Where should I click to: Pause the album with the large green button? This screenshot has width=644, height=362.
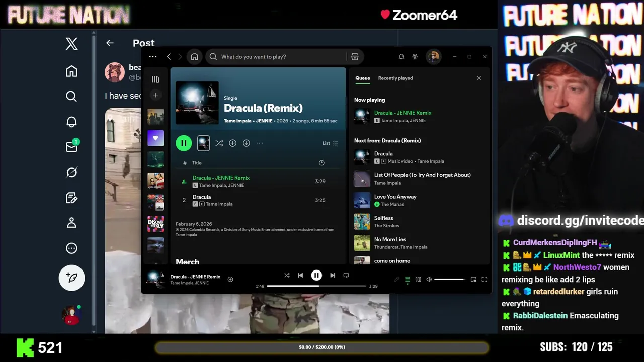click(184, 143)
